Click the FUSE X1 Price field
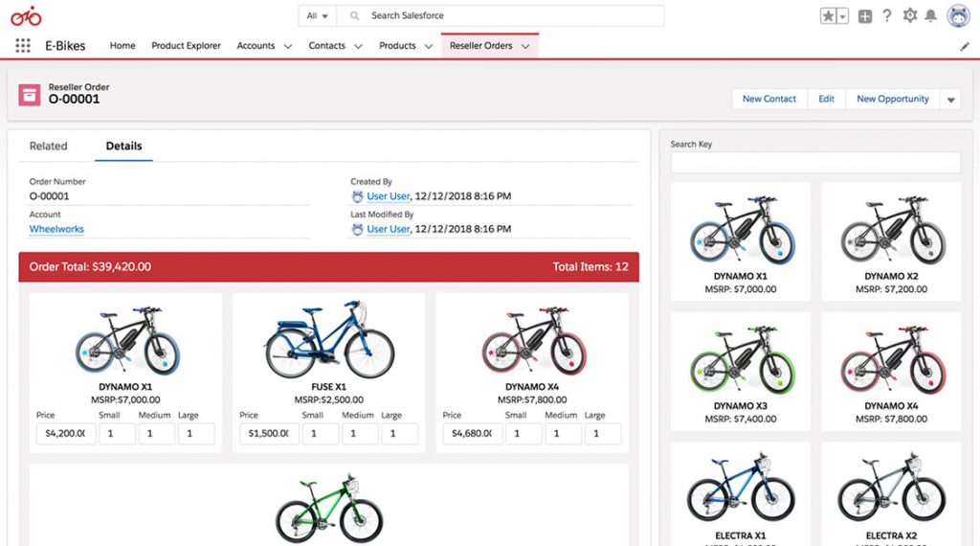 click(x=269, y=433)
